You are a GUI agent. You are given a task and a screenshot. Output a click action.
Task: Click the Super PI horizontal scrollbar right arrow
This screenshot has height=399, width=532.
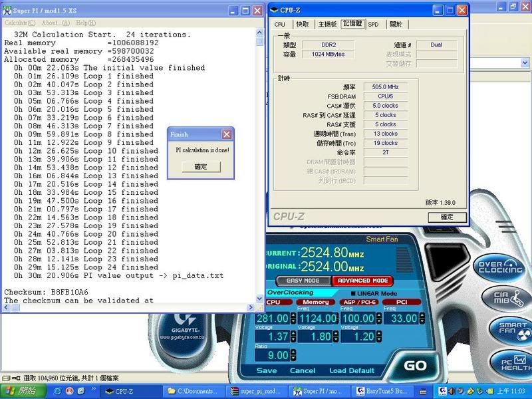251,307
